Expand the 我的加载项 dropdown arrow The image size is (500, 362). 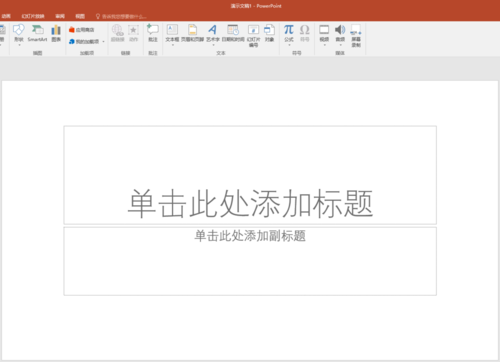coord(103,42)
